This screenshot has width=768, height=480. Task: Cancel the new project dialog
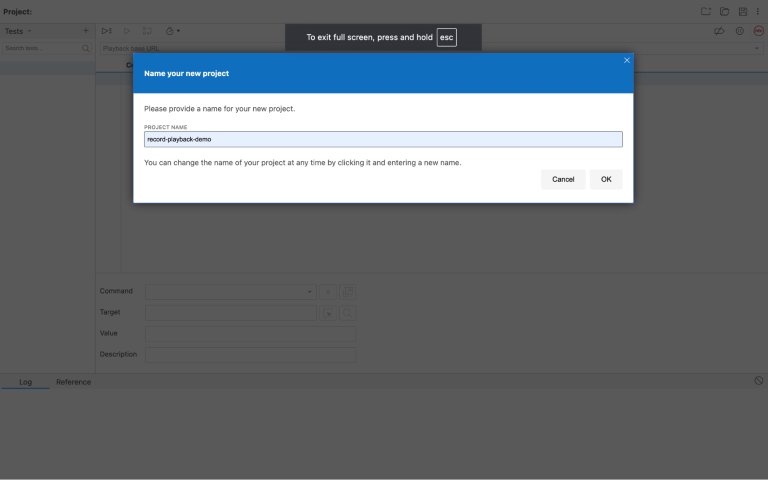point(563,179)
